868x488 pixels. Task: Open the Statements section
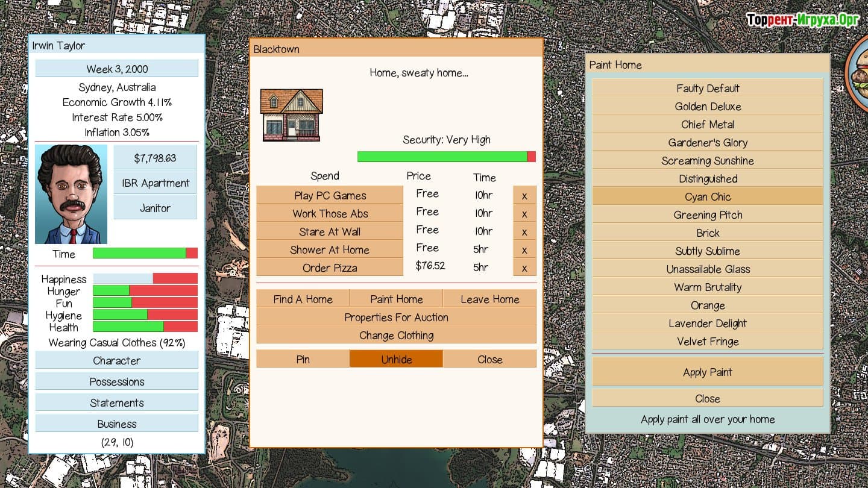(116, 403)
